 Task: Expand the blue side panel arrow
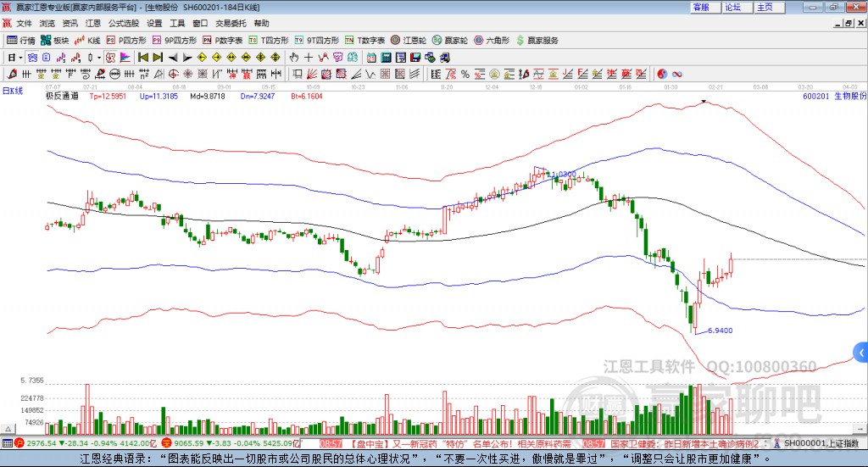(x=860, y=352)
